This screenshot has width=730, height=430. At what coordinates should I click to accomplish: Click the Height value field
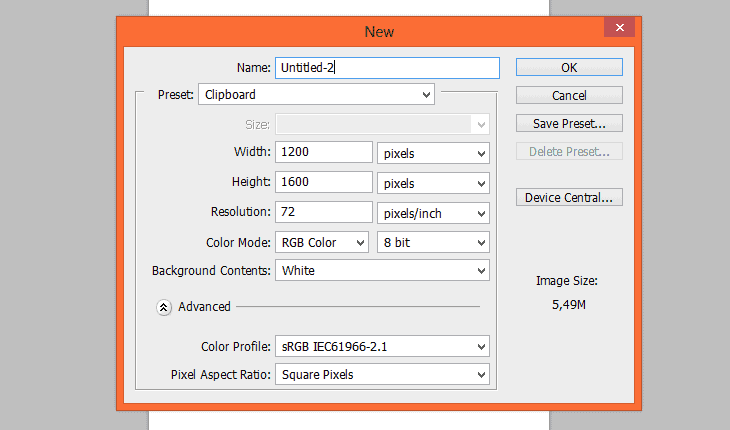[324, 182]
